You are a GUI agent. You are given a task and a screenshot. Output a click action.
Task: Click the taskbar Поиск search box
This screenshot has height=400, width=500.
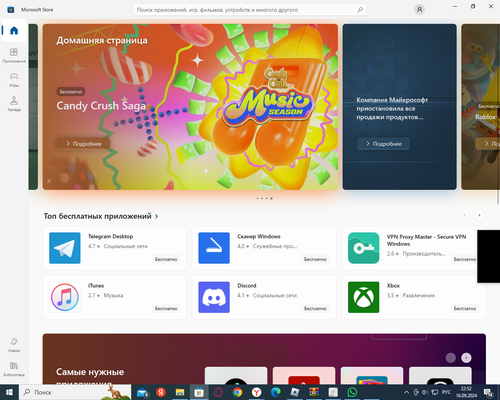76,392
